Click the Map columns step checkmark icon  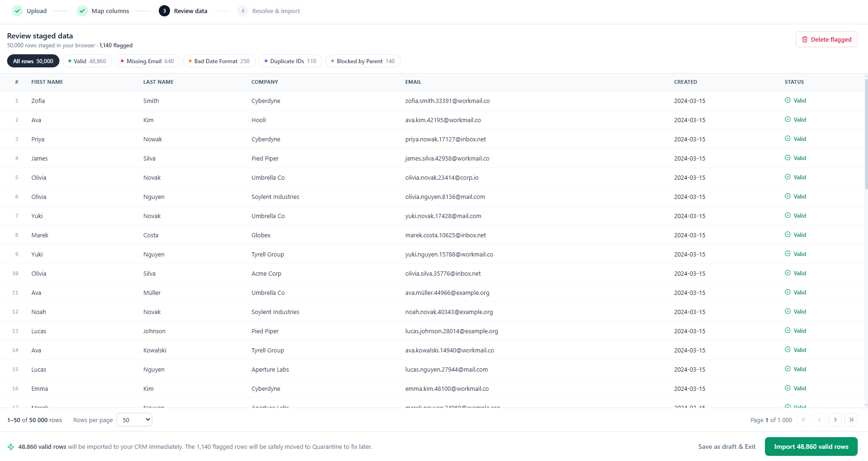pos(82,11)
